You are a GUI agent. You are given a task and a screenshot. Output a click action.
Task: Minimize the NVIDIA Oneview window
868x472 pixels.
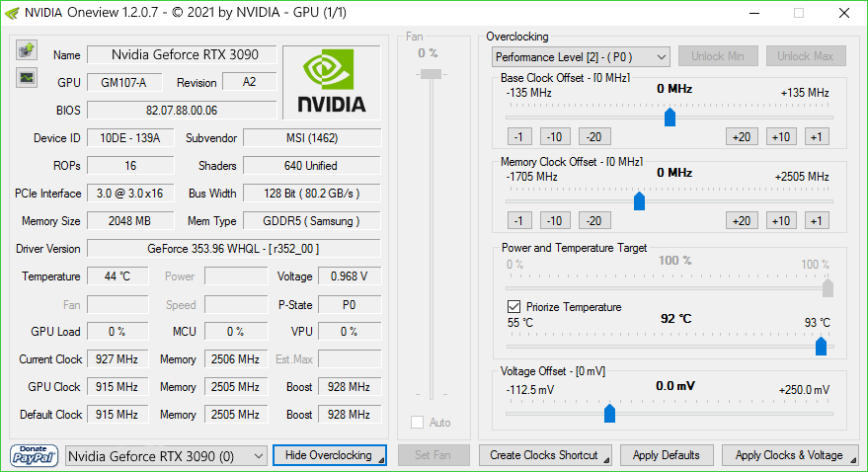tap(755, 13)
